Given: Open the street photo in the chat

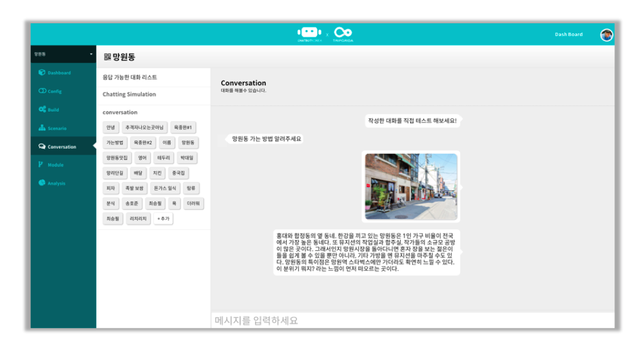Looking at the screenshot, I should tap(411, 187).
